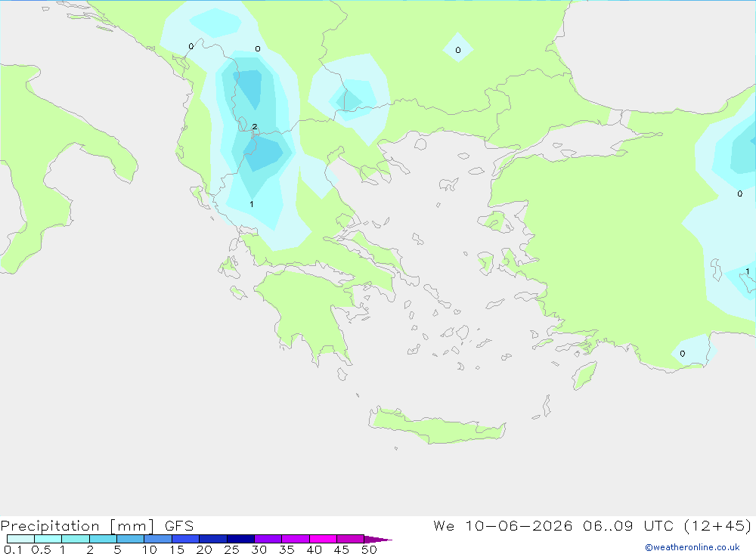Click the '0' label on the southern Turkey coast
This screenshot has height=554, width=756.
[x=682, y=354]
